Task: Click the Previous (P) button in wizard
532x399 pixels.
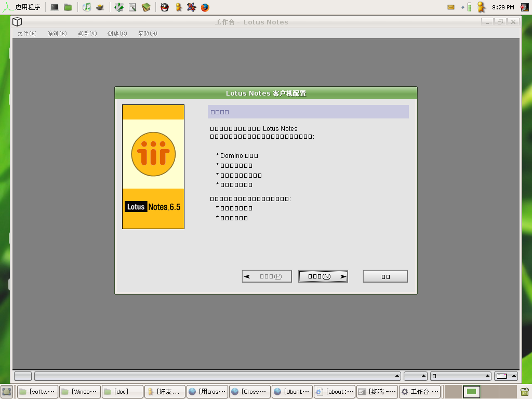Action: (x=267, y=276)
